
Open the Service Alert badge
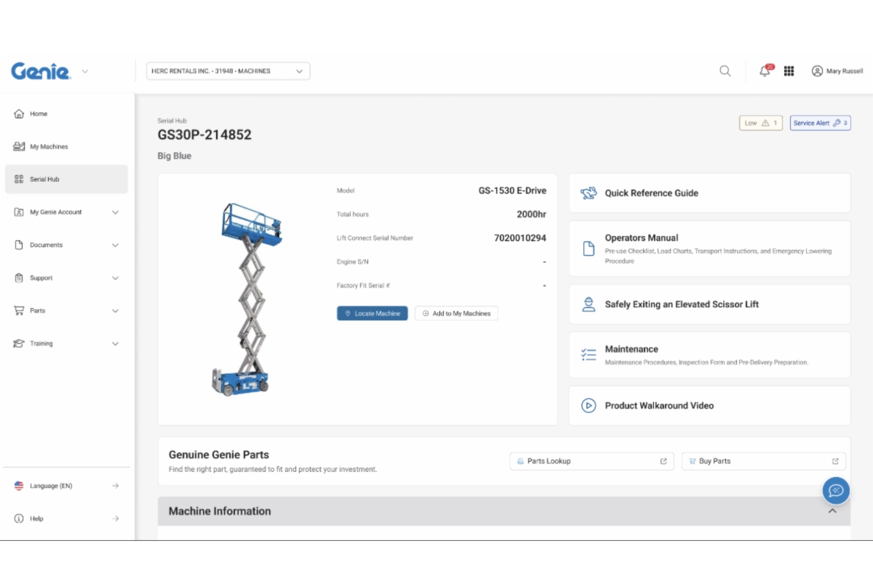[x=820, y=123]
